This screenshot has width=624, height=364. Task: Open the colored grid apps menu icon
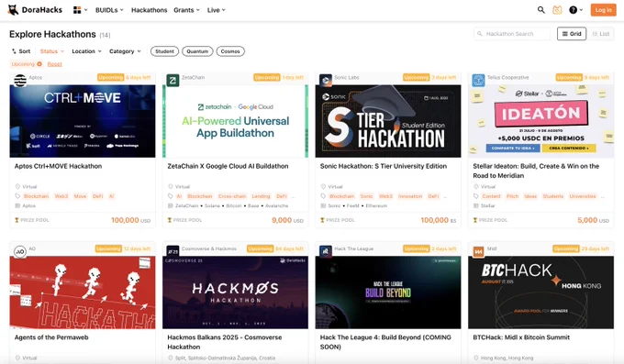[77, 10]
